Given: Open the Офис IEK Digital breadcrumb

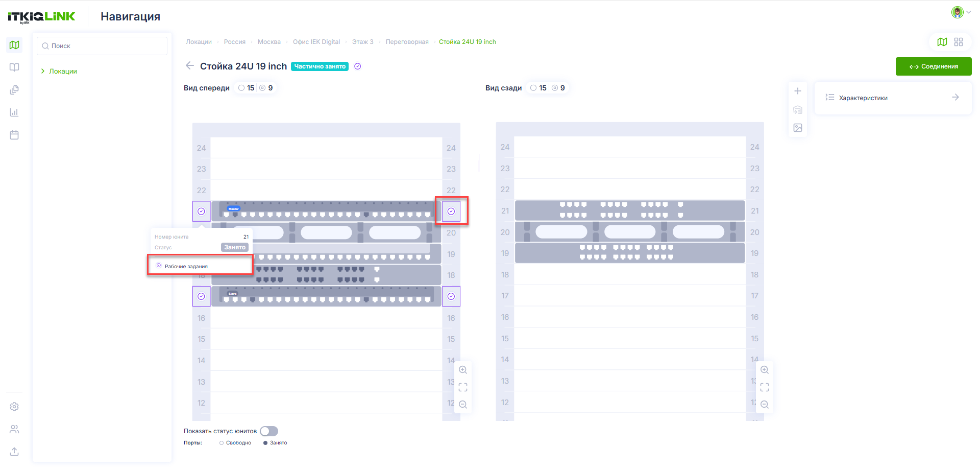Looking at the screenshot, I should point(316,42).
